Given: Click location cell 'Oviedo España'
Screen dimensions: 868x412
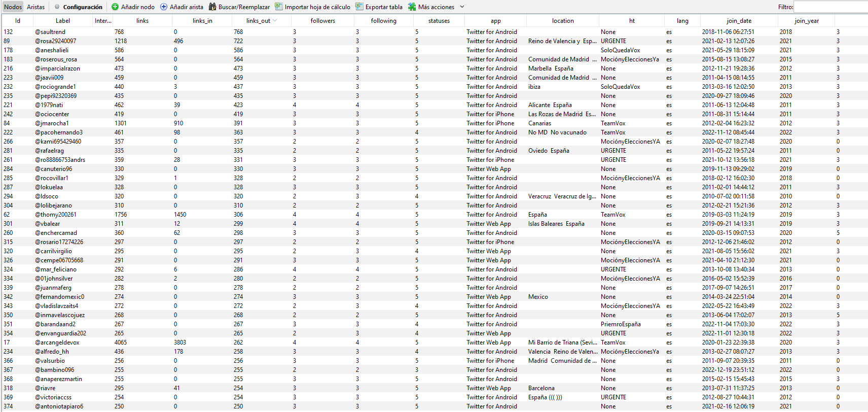Looking at the screenshot, I should pyautogui.click(x=549, y=151).
